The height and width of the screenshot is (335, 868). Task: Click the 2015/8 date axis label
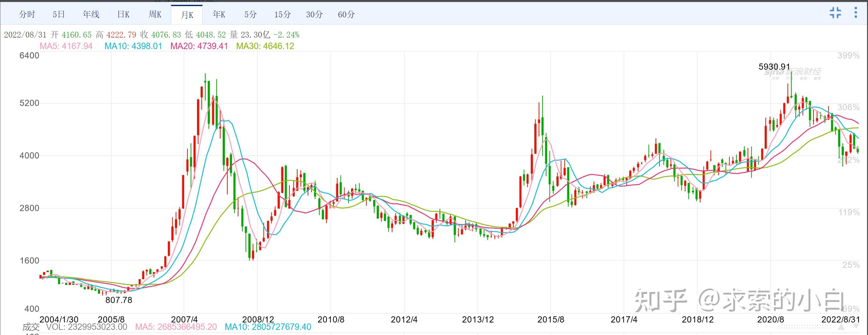pyautogui.click(x=551, y=320)
